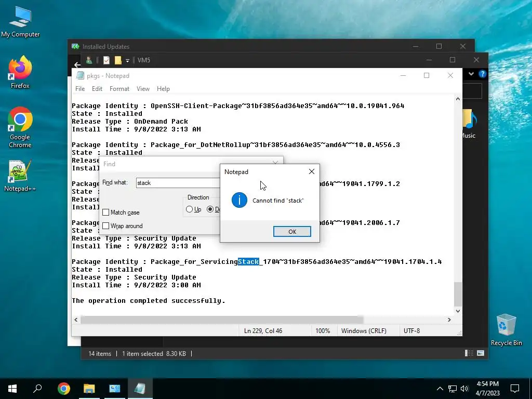
Task: Click the Package_for_DotNetRollup identity line
Action: pos(236,145)
